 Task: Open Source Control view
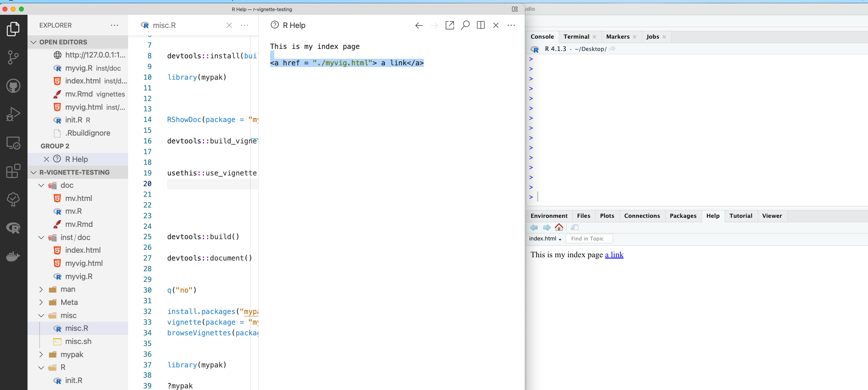pos(13,57)
